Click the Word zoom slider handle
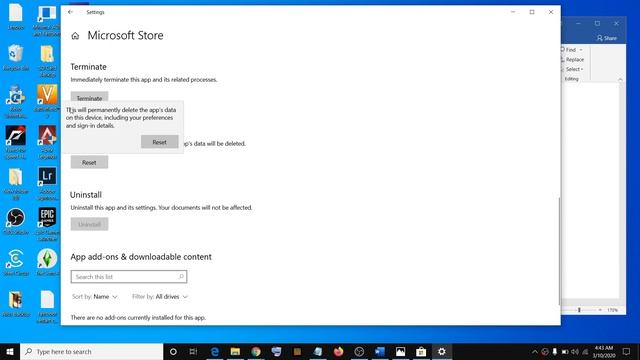Image resolution: width=640 pixels, height=360 pixels. [x=579, y=310]
